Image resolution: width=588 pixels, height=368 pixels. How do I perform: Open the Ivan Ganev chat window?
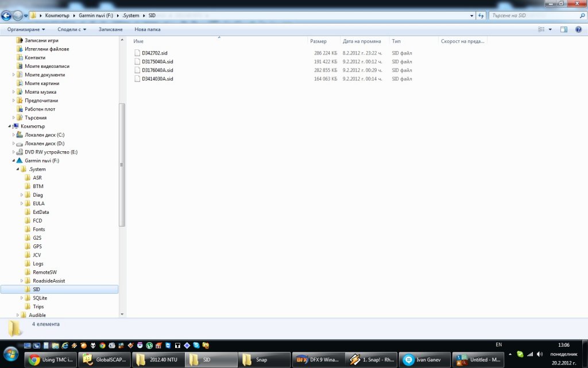click(424, 360)
